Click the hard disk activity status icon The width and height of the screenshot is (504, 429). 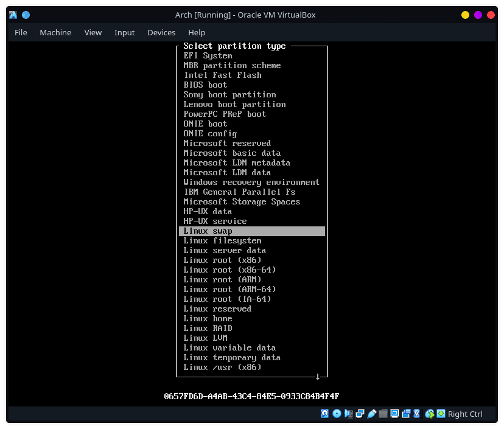pos(324,414)
